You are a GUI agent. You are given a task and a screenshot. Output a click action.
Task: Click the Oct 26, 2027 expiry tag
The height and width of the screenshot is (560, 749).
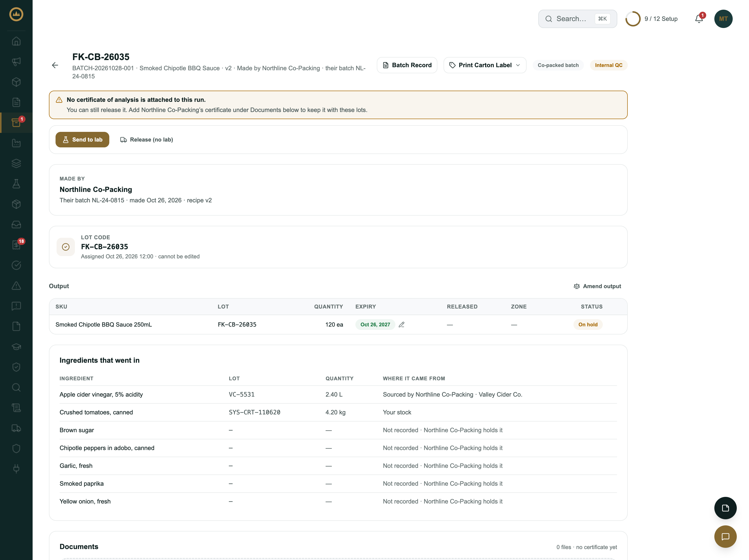click(x=375, y=325)
